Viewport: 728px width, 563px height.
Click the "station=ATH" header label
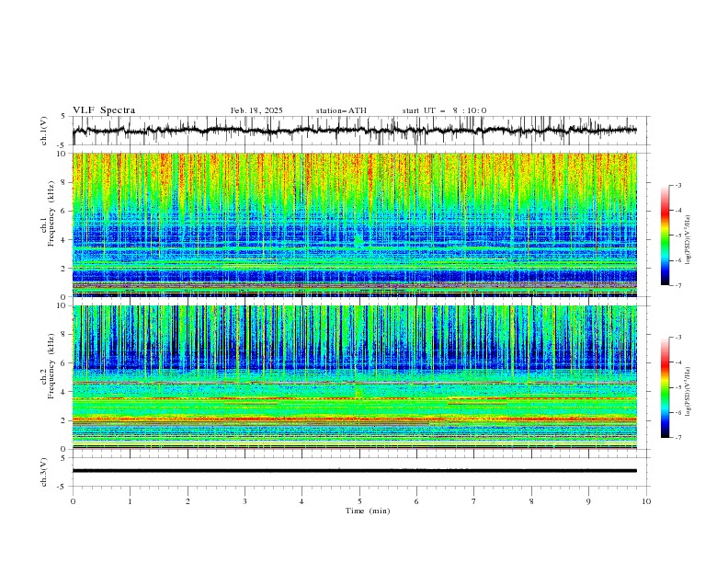pyautogui.click(x=341, y=110)
